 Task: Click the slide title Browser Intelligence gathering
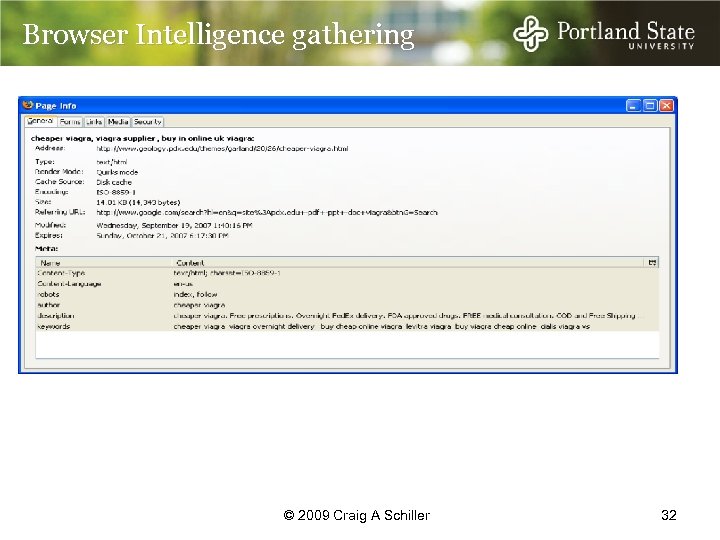219,35
